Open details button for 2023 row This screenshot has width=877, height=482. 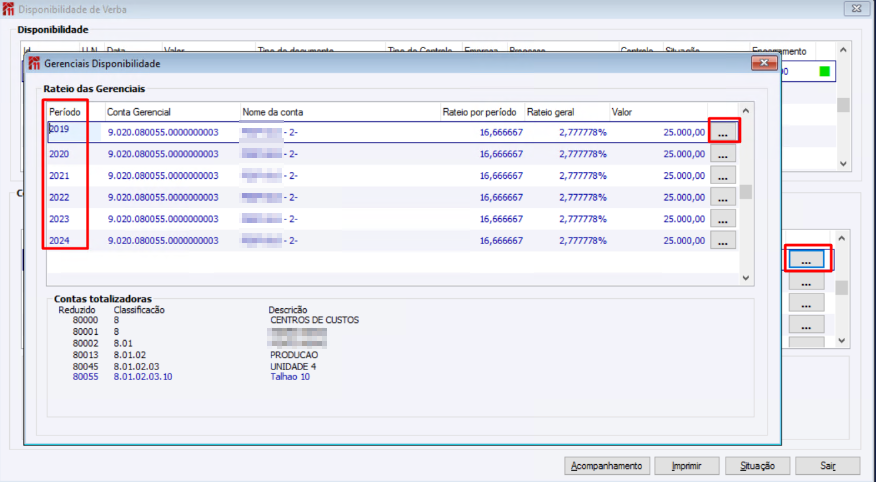coord(723,219)
